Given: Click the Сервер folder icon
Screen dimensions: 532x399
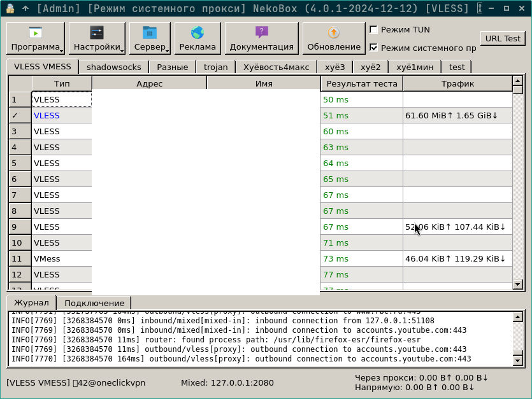Looking at the screenshot, I should coord(150,32).
